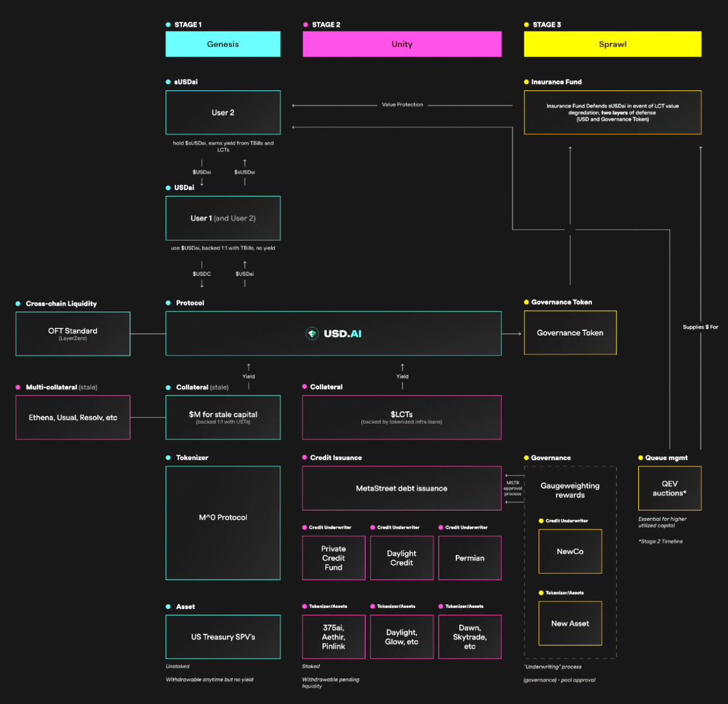Click the QEV auctions box
Image resolution: width=728 pixels, height=704 pixels.
(669, 488)
